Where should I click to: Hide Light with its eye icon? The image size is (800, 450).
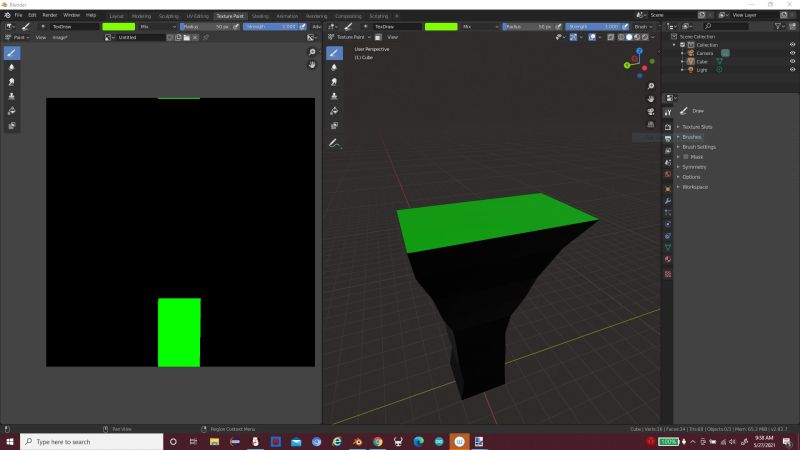pos(792,70)
